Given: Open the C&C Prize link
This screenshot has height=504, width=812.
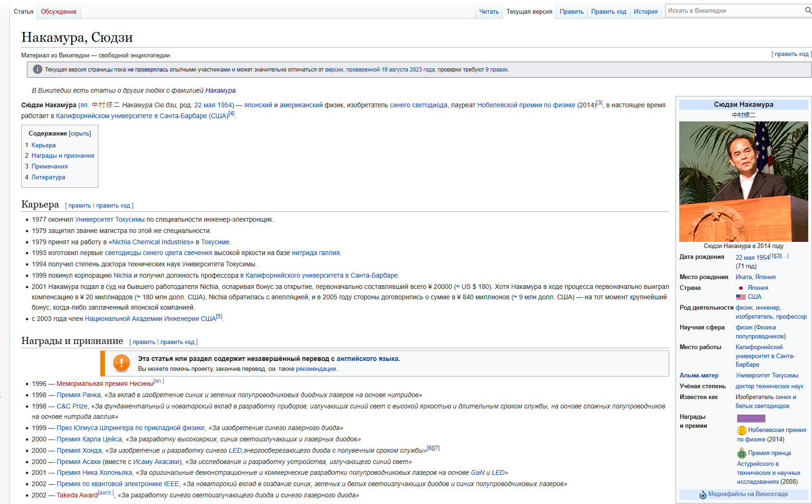Looking at the screenshot, I should point(72,407).
